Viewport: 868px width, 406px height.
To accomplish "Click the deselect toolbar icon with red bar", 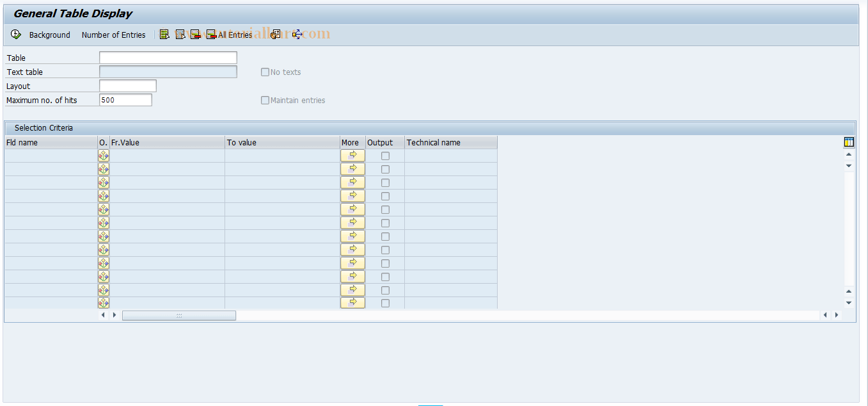I will click(x=196, y=35).
